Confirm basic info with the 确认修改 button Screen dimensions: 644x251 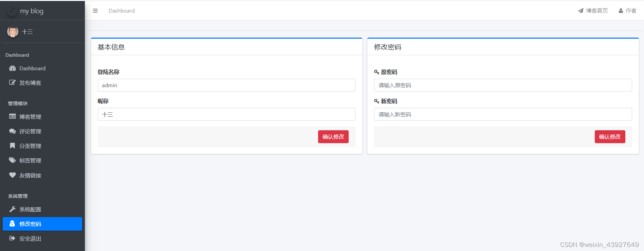(333, 137)
